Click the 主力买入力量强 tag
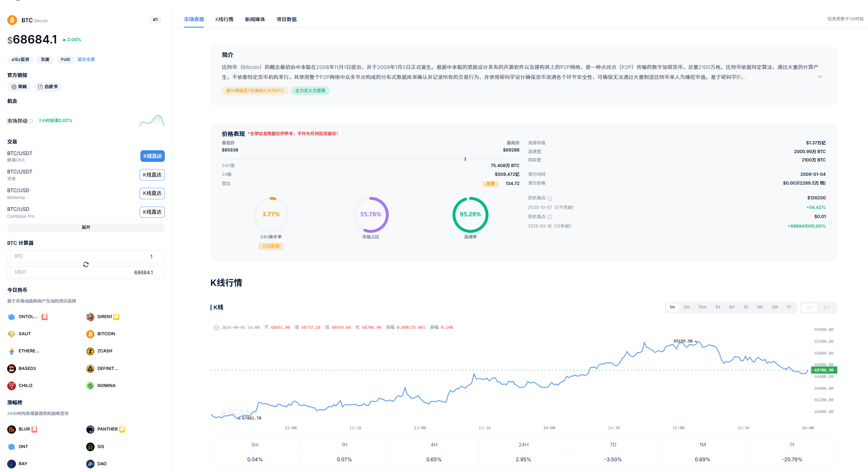 coord(310,91)
